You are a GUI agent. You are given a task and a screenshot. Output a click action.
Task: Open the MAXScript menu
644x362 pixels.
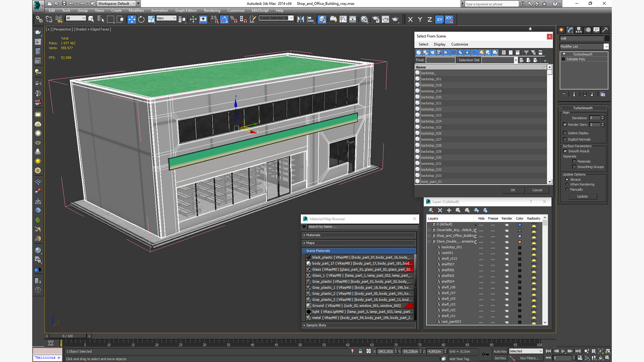[x=260, y=10]
